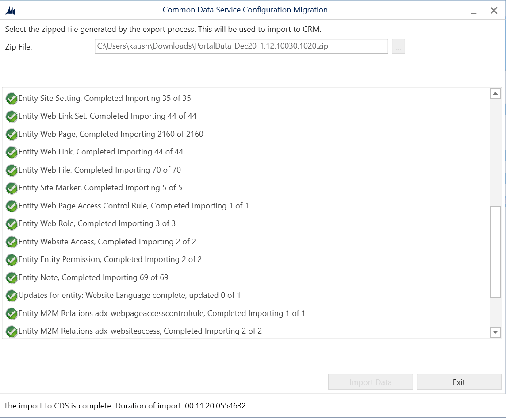Viewport: 506px width, 420px height.
Task: Click the log scrollbar down arrow
Action: click(x=495, y=332)
